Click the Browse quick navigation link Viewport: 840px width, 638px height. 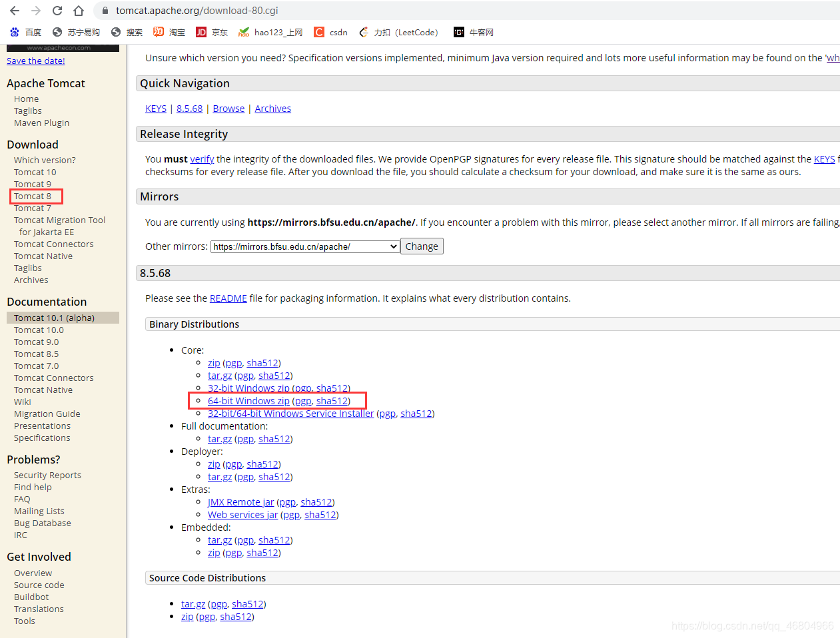[x=228, y=109]
